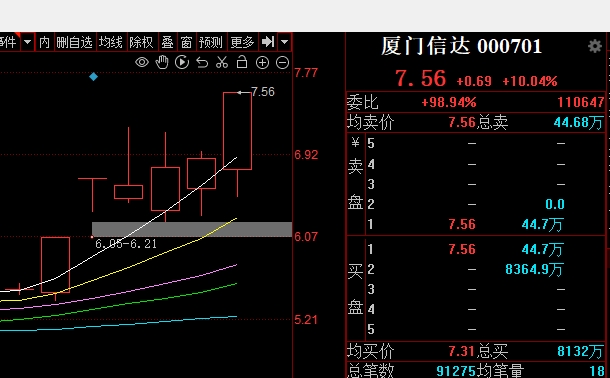Screen dimensions: 610x378
Task: Open dropdown arrow next to 事件
Action: pos(28,42)
